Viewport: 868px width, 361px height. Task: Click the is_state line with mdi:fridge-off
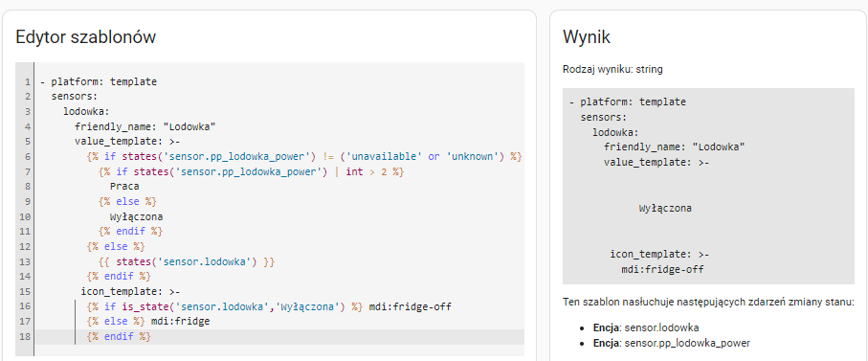click(x=269, y=306)
